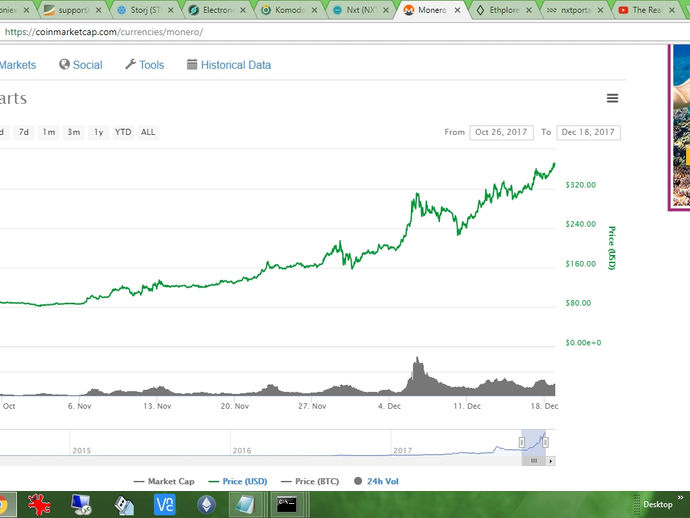Image resolution: width=690 pixels, height=518 pixels.
Task: Set chart range to 7d
Action: pos(24,132)
